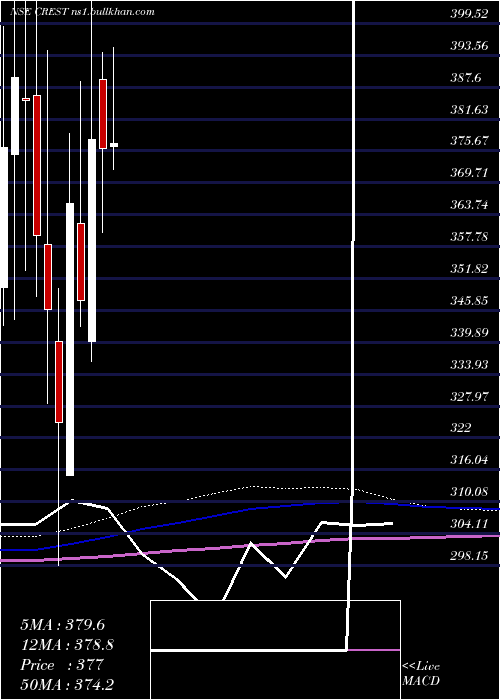Select the 369.71 price axis label
The height and width of the screenshot is (700, 500).
coord(469,173)
